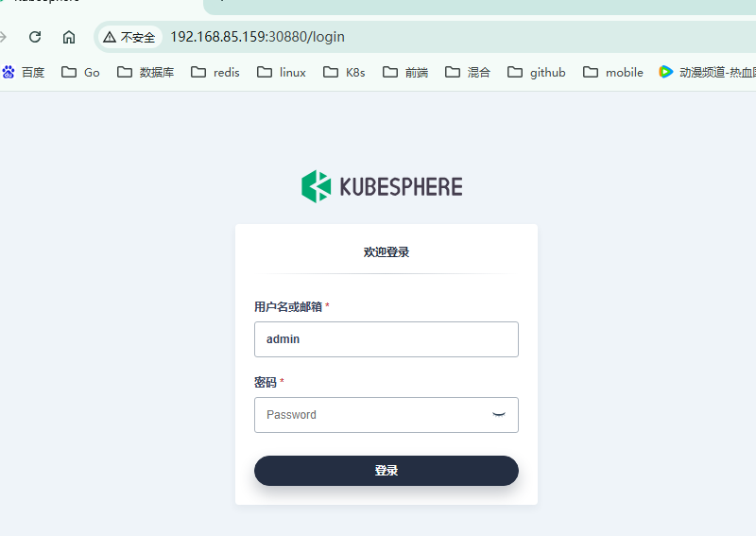
Task: Open the linux bookmarks folder
Action: pos(282,73)
